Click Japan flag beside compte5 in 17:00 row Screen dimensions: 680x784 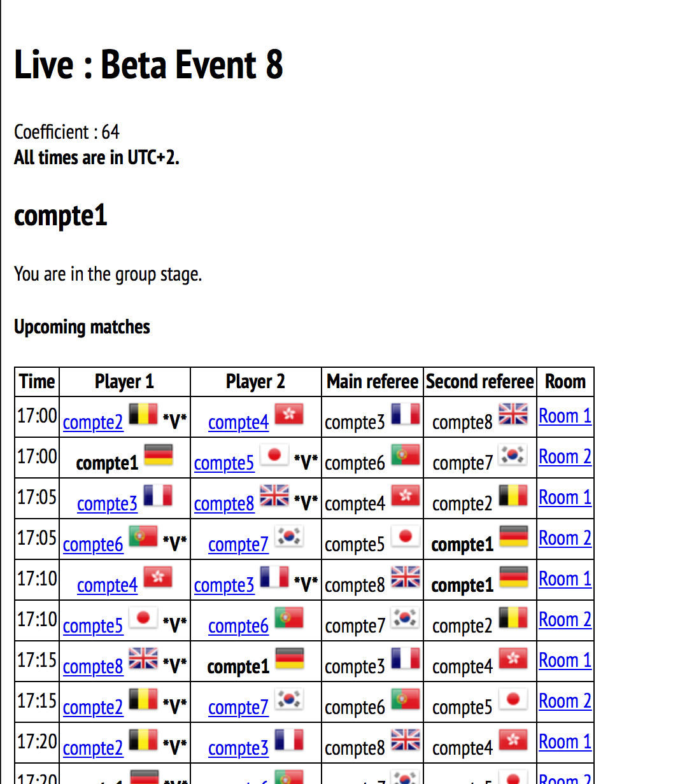[x=274, y=456]
